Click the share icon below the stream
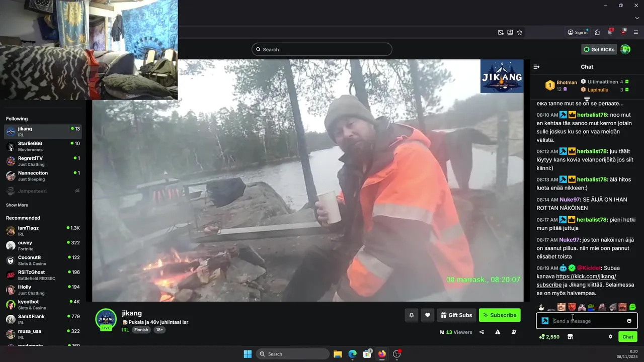This screenshot has width=644, height=362. [x=481, y=332]
